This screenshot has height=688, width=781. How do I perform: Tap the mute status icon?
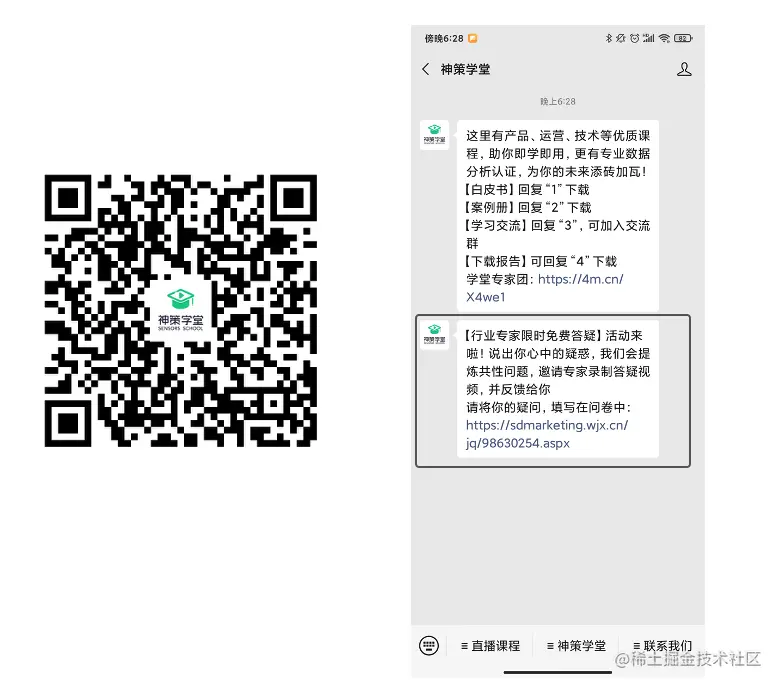coord(621,38)
